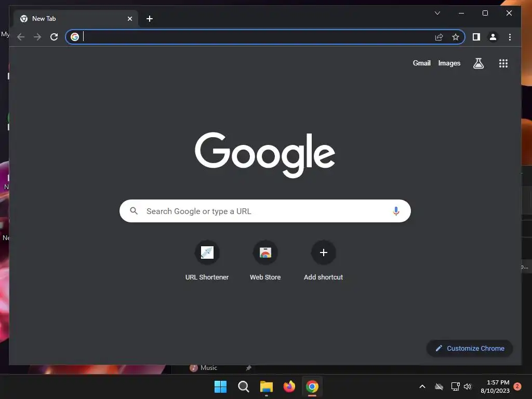Image resolution: width=532 pixels, height=399 pixels.
Task: Expand tab search dropdown arrow
Action: pyautogui.click(x=437, y=13)
